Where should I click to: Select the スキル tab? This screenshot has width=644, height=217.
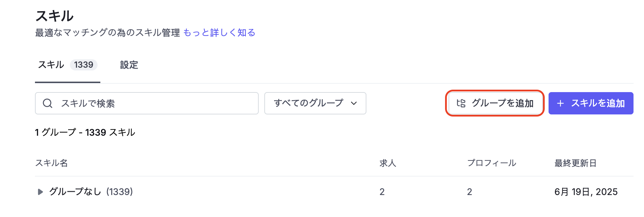pos(67,65)
